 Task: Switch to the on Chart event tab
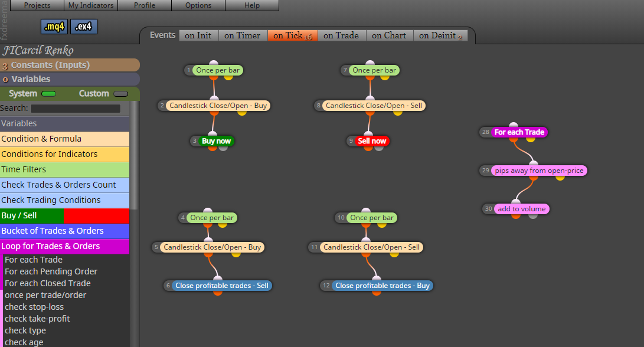[x=389, y=36]
